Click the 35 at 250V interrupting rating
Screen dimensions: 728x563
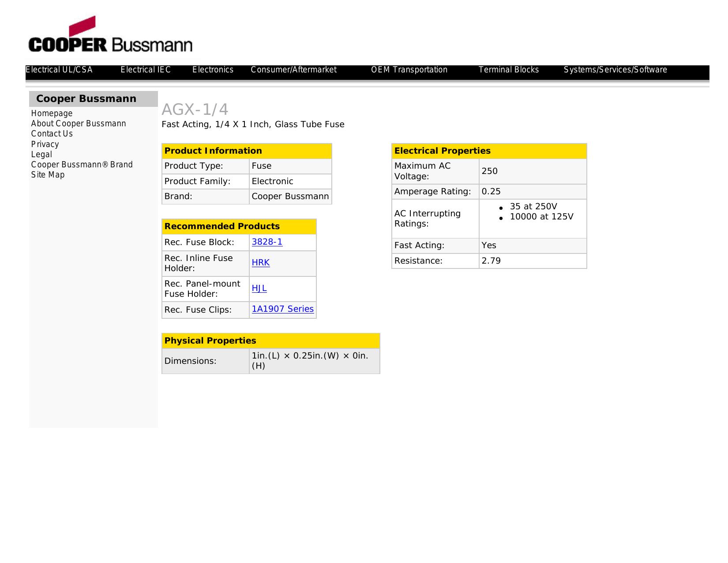(x=533, y=207)
